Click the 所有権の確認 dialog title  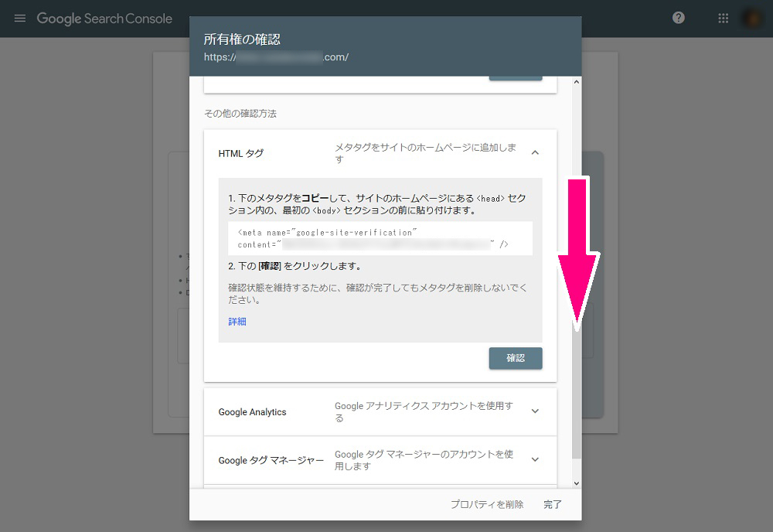tap(242, 39)
